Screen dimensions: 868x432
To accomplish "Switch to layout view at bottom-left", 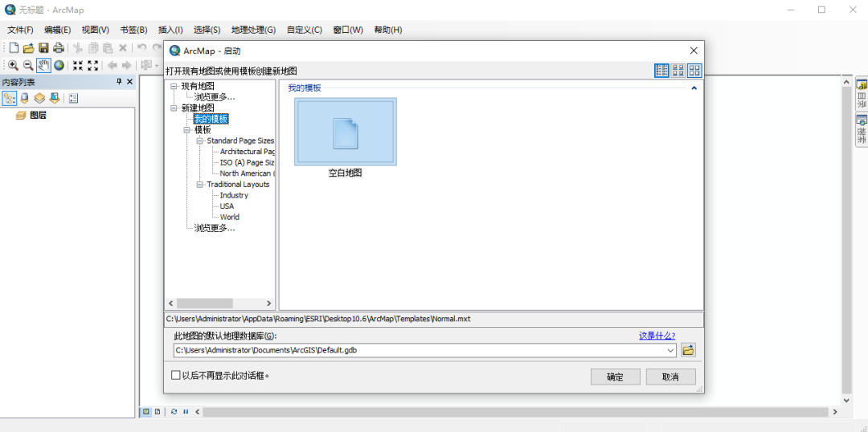I will tap(158, 412).
